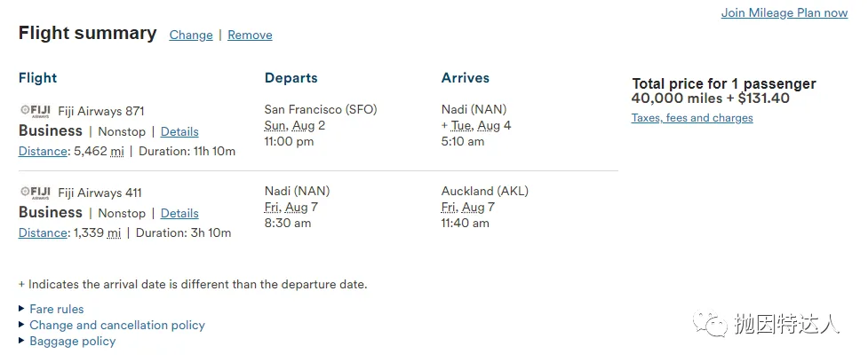Open Details for Fiji Airways 411
868x362 pixels.
point(179,213)
